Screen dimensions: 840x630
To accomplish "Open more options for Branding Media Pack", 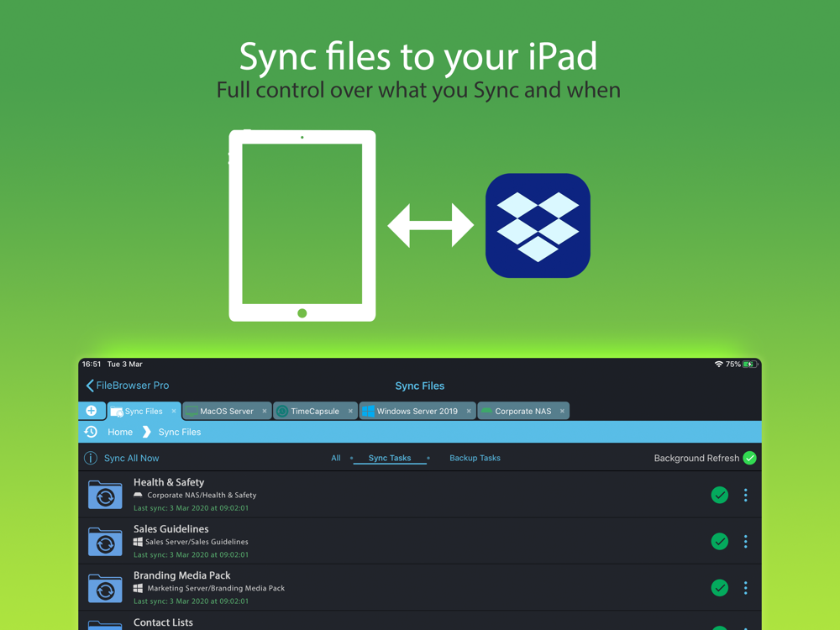I will [x=745, y=588].
